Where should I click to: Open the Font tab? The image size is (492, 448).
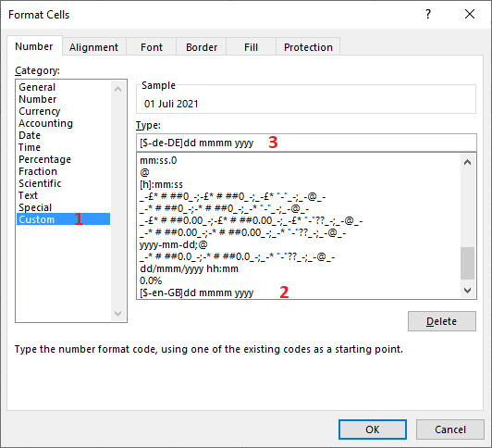152,47
